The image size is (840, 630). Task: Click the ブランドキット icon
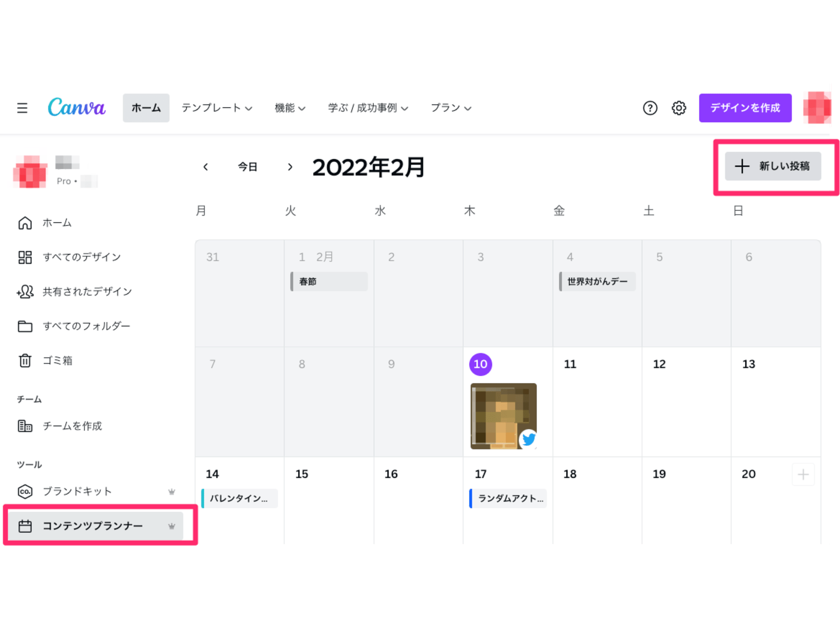[x=25, y=491]
